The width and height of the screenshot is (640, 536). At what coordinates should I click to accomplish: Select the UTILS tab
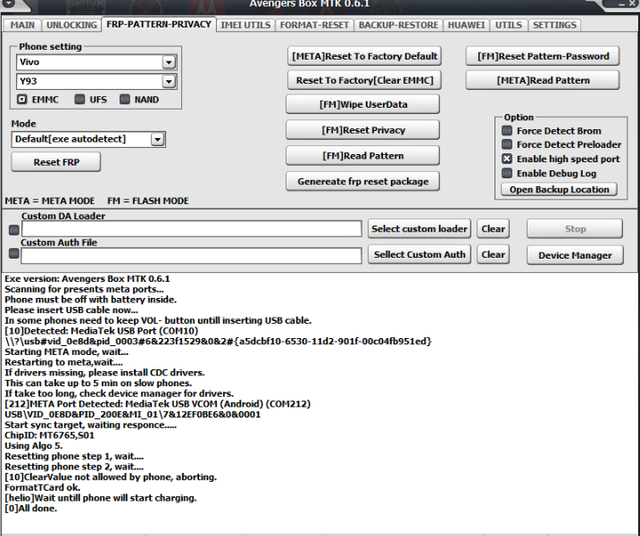(x=509, y=25)
